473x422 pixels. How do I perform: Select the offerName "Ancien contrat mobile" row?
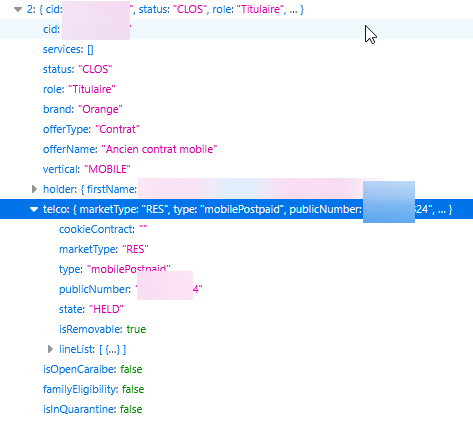pos(236,149)
